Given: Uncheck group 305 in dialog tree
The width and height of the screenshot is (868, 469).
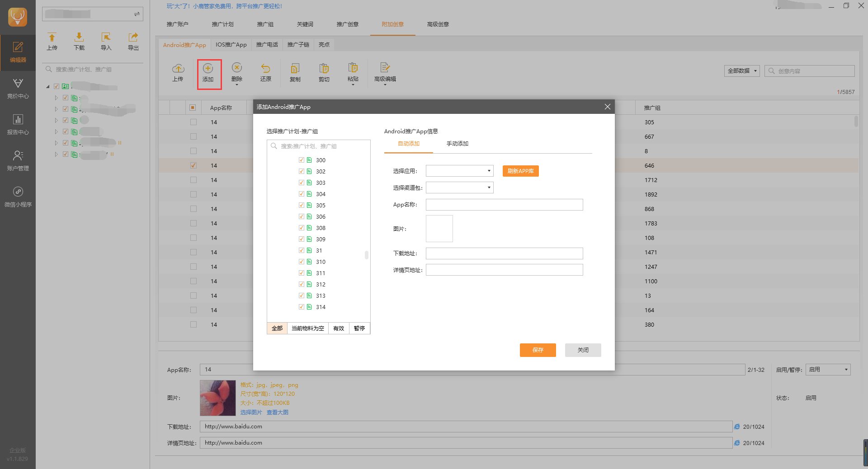Looking at the screenshot, I should coord(302,205).
